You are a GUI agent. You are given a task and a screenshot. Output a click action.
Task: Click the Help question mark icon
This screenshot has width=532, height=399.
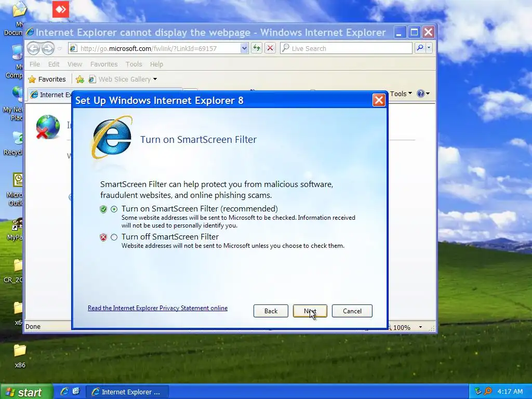(420, 94)
